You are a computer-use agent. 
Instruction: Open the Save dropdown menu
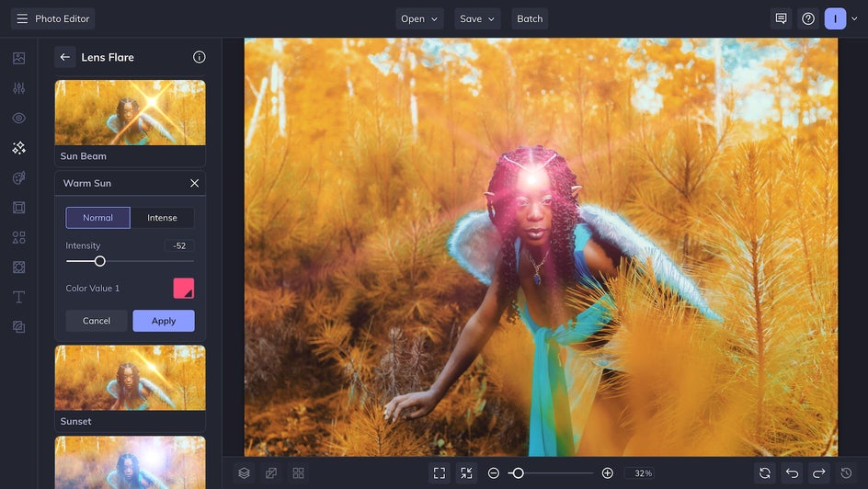477,18
